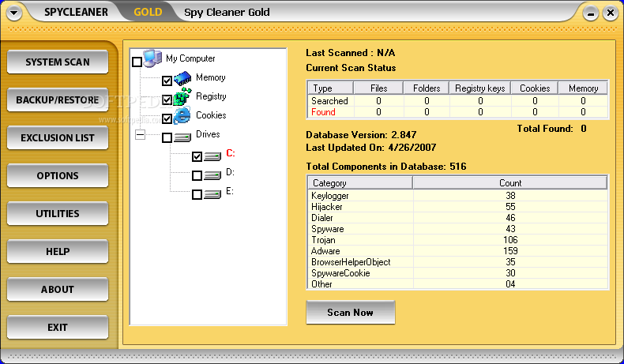Open the HELP section
The image size is (624, 364).
pos(58,251)
